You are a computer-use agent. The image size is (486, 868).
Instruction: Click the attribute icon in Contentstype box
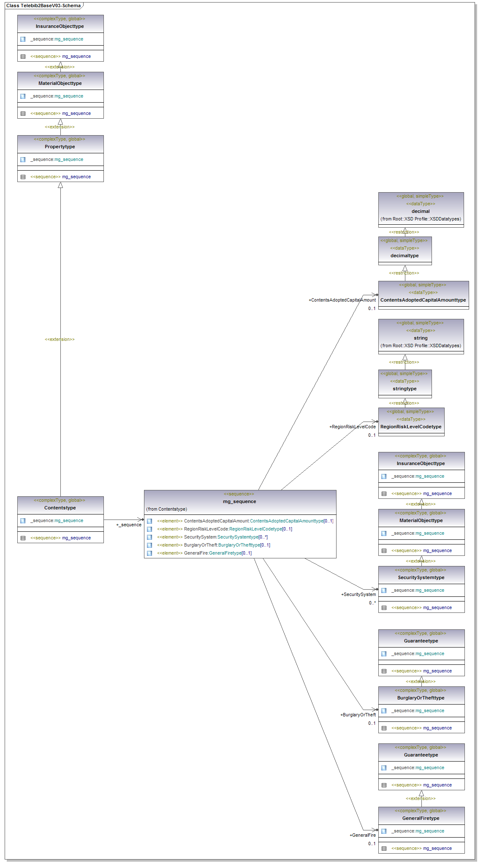(x=23, y=521)
